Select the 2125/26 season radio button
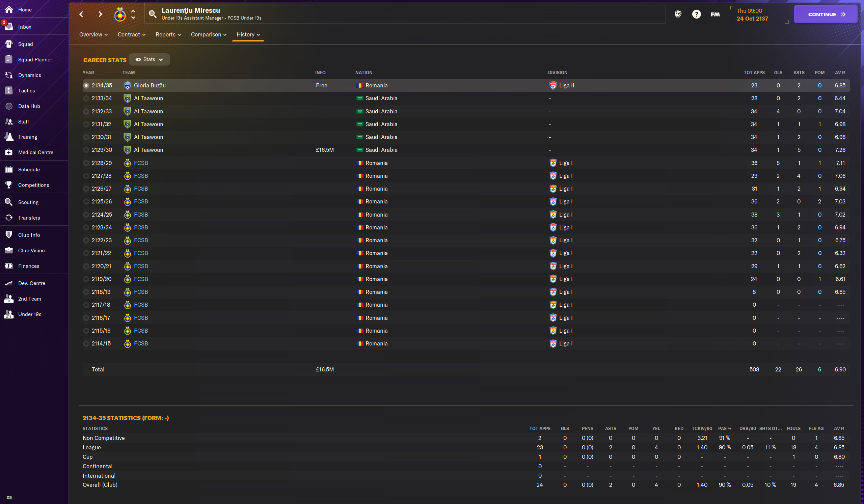Screen dimensions: 864x504 click(x=86, y=201)
